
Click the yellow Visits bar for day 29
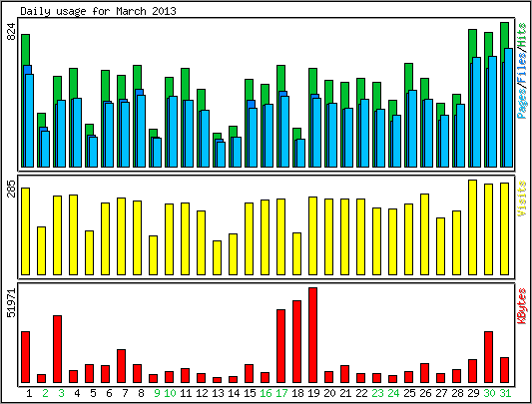tap(472, 227)
